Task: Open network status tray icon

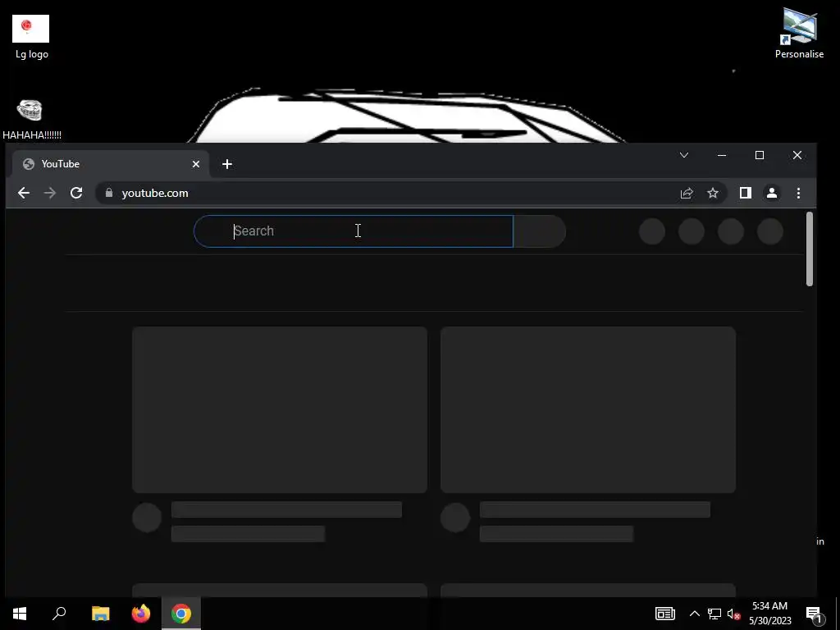Action: [x=714, y=614]
